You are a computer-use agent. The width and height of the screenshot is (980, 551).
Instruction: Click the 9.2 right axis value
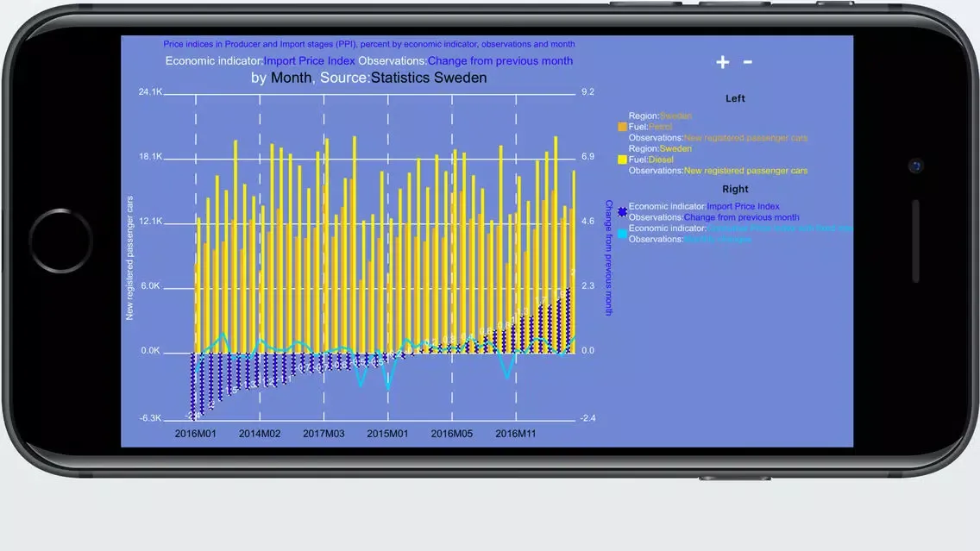pyautogui.click(x=587, y=91)
